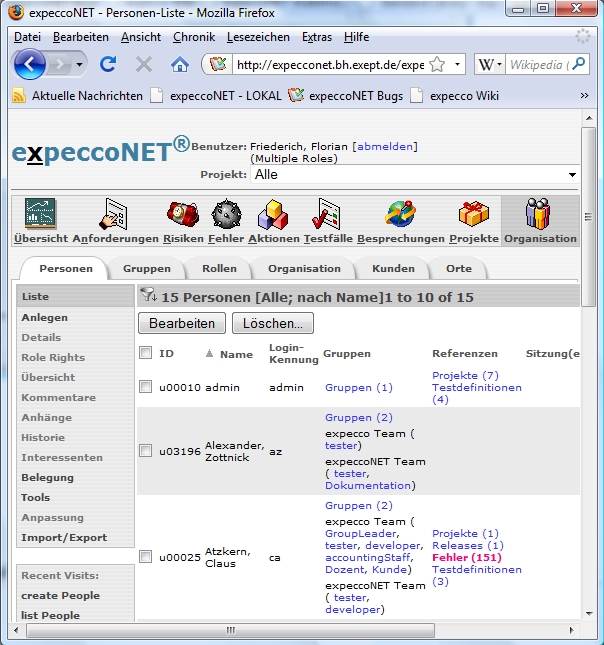This screenshot has height=645, width=604.
Task: Click the Wikipedia search input field
Action: [x=546, y=64]
